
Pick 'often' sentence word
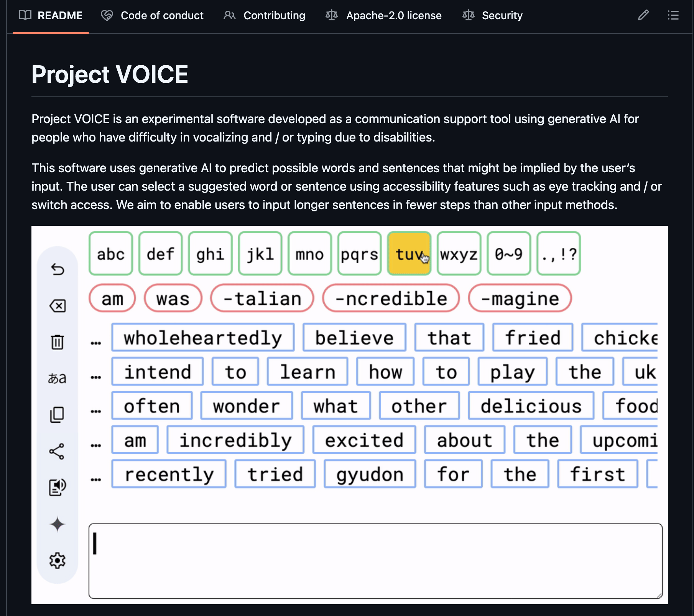pyautogui.click(x=152, y=406)
